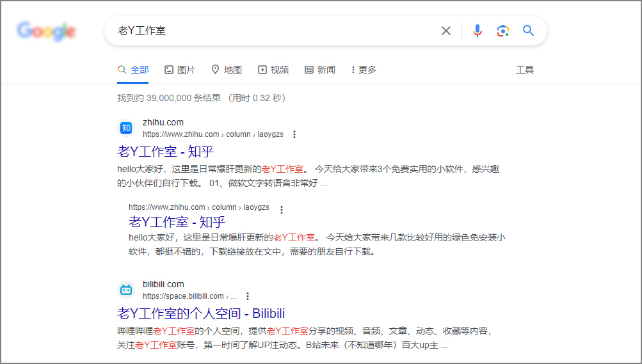Click the blurred Google logo
Image resolution: width=642 pixels, height=364 pixels.
(x=46, y=31)
